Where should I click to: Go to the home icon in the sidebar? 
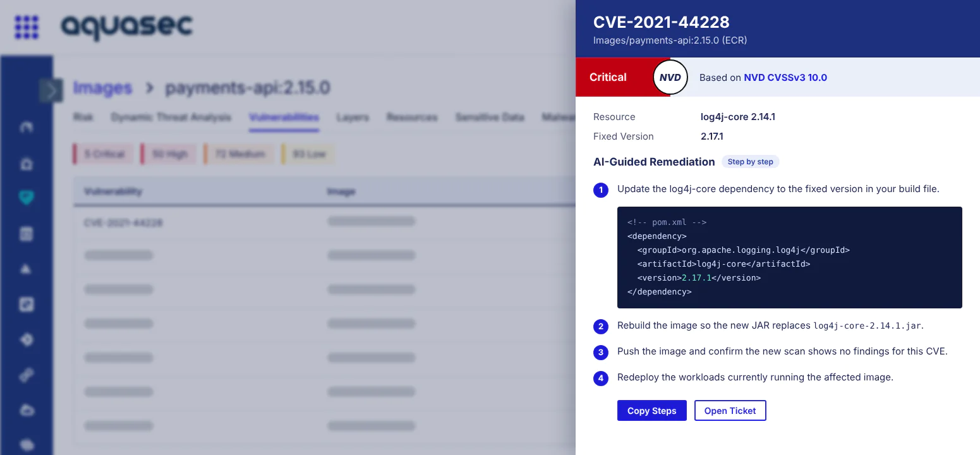pyautogui.click(x=27, y=164)
